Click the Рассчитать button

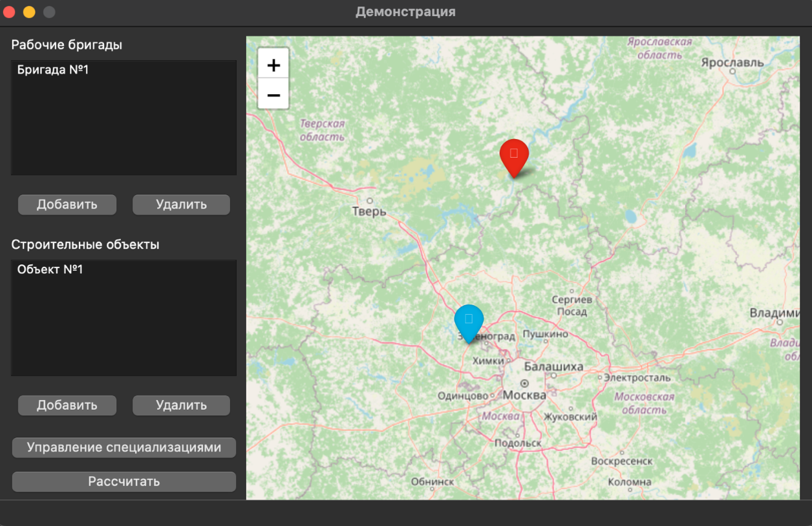[123, 481]
